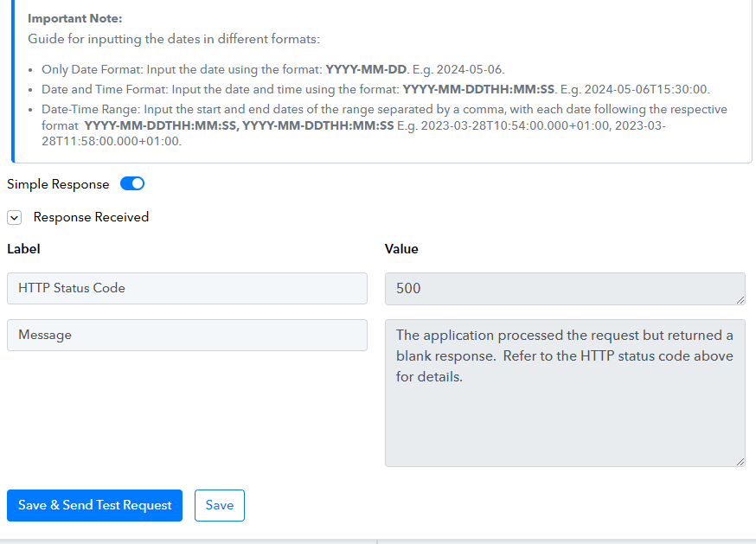Click the Response Received section title
The height and width of the screenshot is (544, 756).
point(91,217)
